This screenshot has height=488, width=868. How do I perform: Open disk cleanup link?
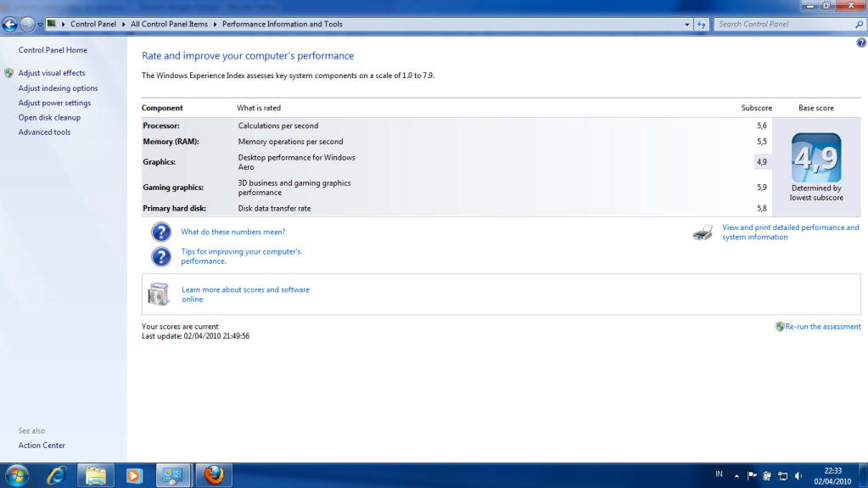(x=49, y=117)
